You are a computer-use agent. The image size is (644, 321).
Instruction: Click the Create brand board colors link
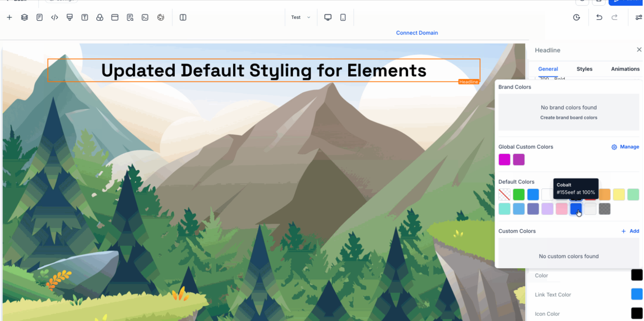568,118
